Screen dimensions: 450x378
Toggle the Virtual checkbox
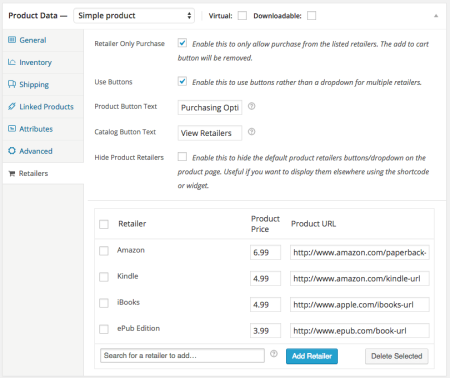[242, 16]
